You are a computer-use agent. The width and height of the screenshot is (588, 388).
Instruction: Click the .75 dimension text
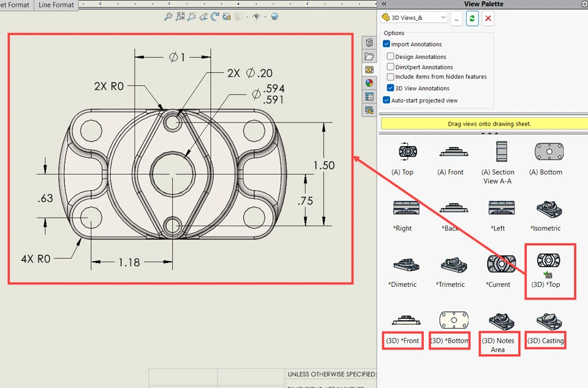pyautogui.click(x=306, y=201)
